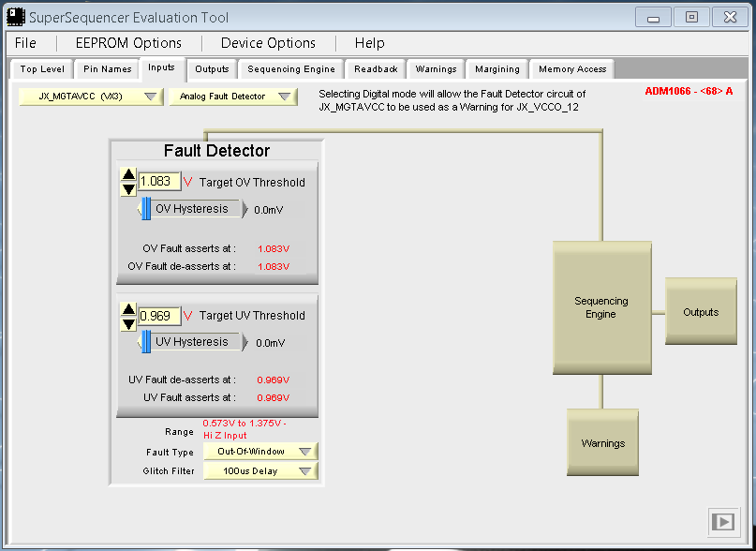Decrease the Target UV Threshold with down arrow

click(128, 323)
